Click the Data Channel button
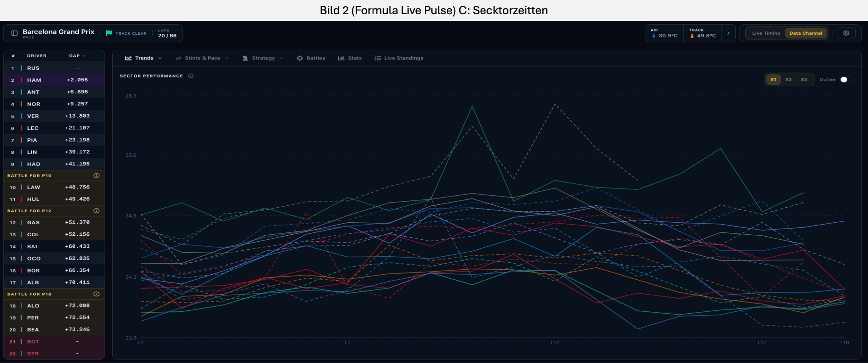868x363 pixels. (x=806, y=33)
